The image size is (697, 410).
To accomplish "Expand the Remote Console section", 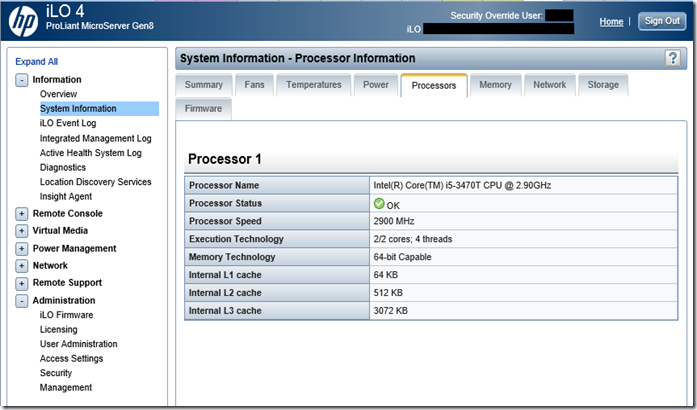I will pyautogui.click(x=22, y=214).
